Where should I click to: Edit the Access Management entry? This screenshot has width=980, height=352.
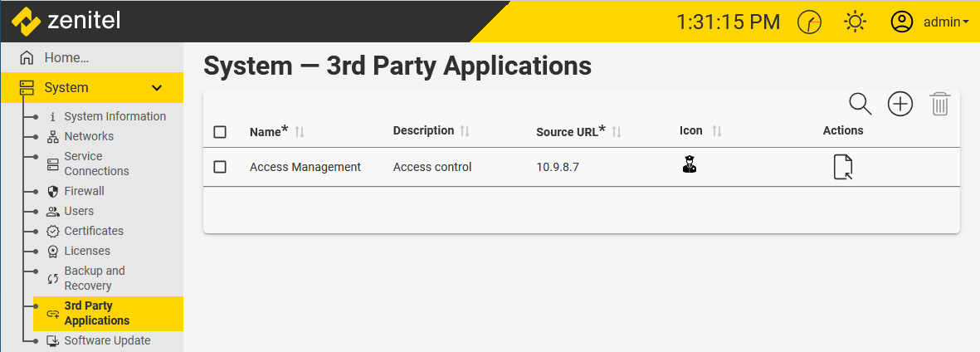coord(843,167)
